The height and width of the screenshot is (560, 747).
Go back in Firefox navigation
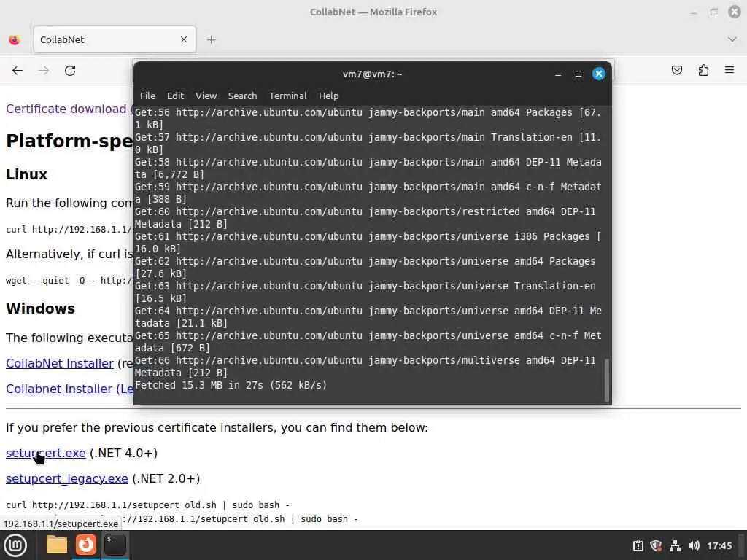pos(18,71)
